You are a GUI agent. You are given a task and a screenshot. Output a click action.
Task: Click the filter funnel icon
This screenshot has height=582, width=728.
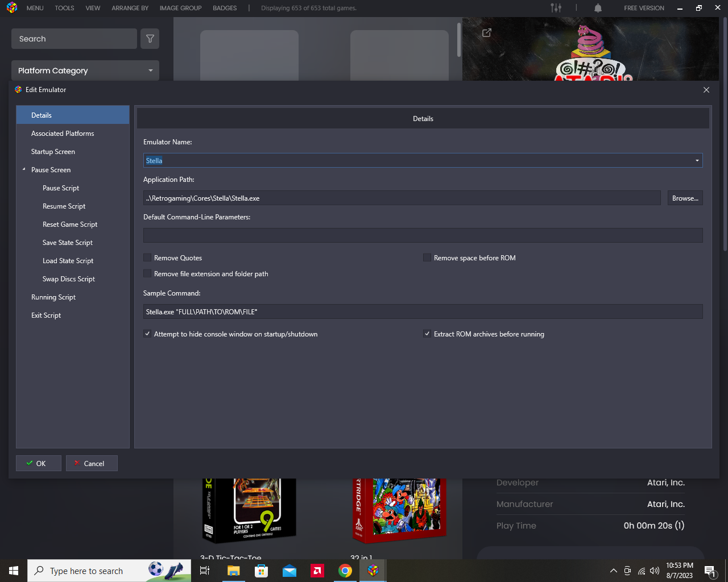pyautogui.click(x=150, y=39)
